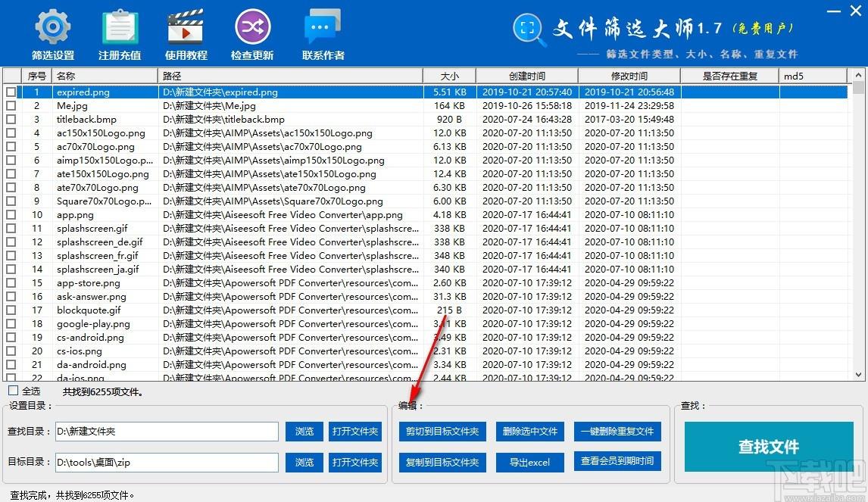Sort by 创建时间 column header
Image resolution: width=868 pixels, height=502 pixels.
(527, 76)
